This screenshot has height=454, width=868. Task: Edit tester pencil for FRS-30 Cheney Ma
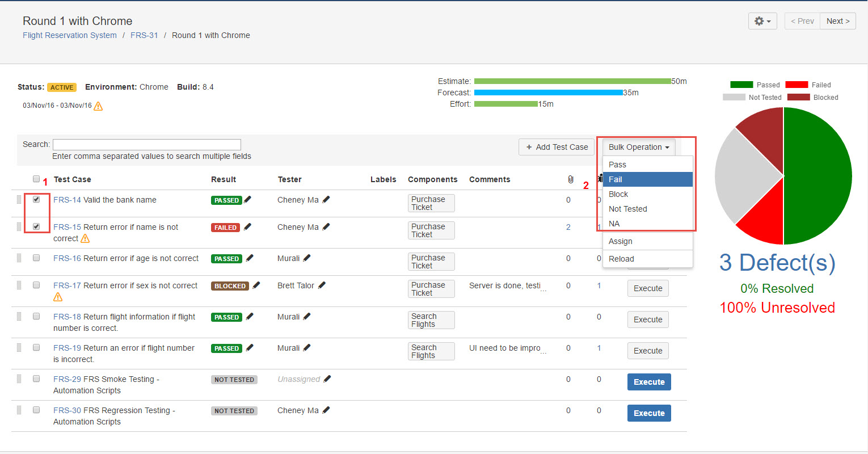click(x=326, y=410)
